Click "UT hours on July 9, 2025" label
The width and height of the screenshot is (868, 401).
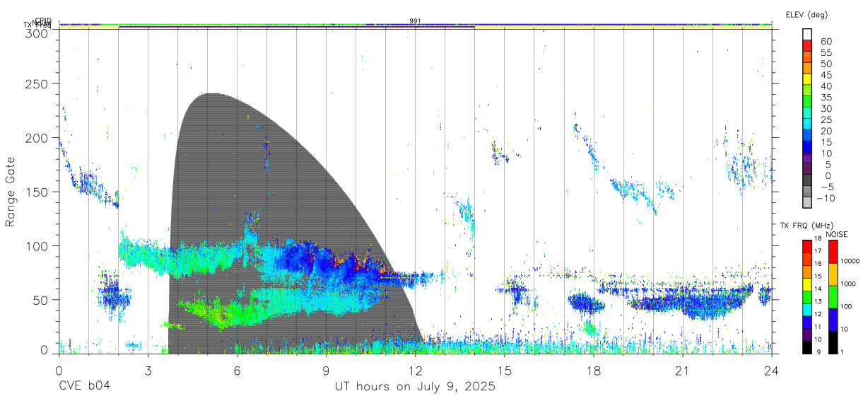click(415, 387)
